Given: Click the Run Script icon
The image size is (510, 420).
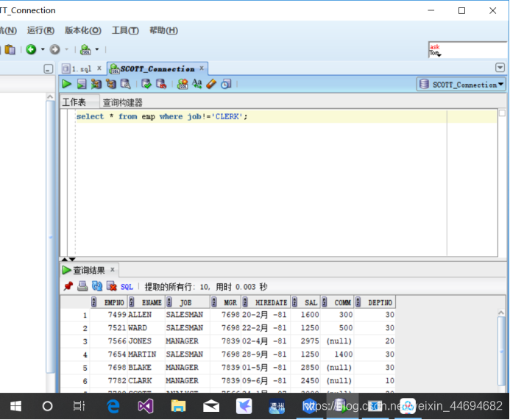Looking at the screenshot, I should click(x=81, y=84).
